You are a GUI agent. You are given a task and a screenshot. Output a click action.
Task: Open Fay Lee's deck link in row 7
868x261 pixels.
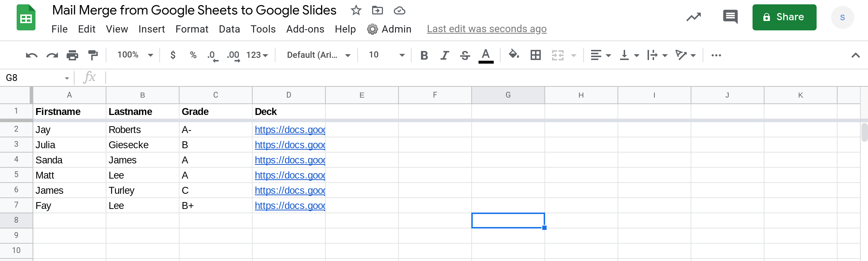point(290,206)
